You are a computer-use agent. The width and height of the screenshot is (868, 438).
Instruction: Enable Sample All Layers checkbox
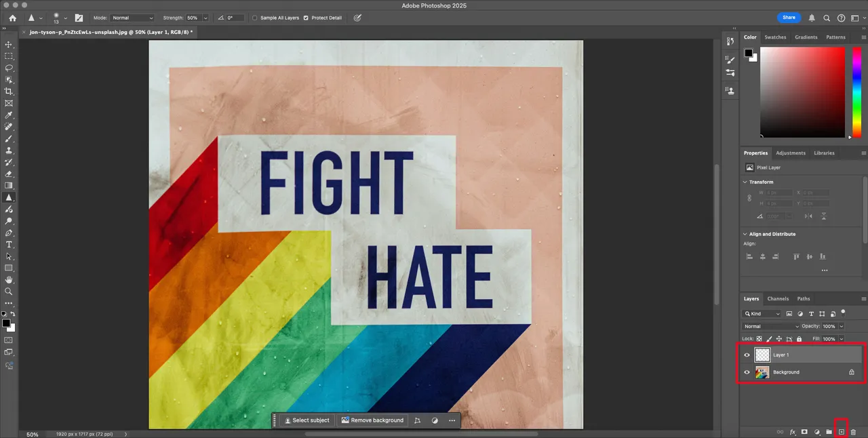click(x=255, y=18)
